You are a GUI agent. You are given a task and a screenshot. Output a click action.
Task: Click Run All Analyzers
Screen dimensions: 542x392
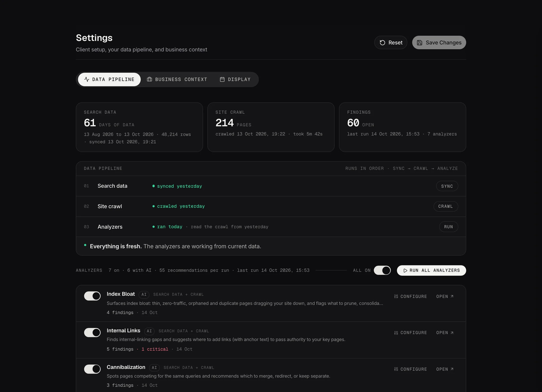(x=431, y=270)
